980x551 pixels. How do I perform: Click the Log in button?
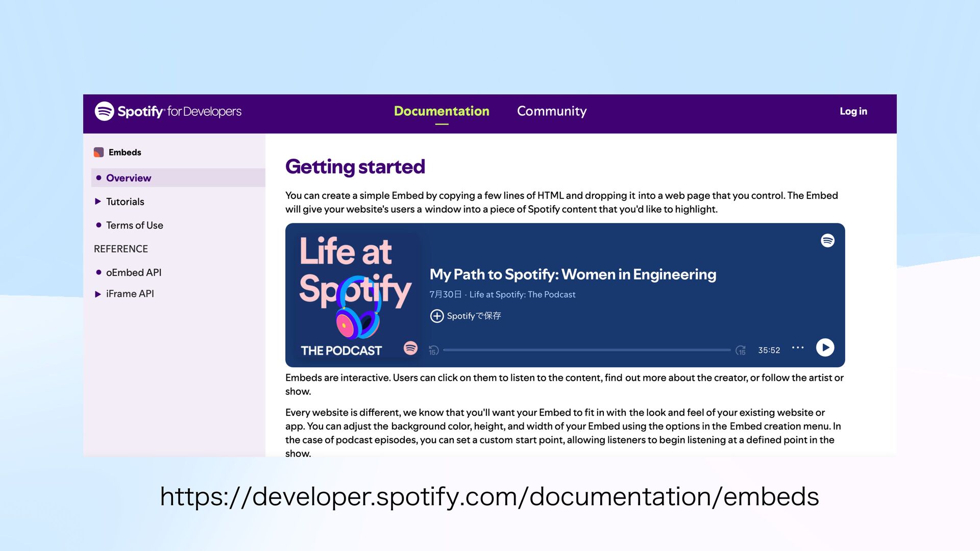tap(853, 111)
